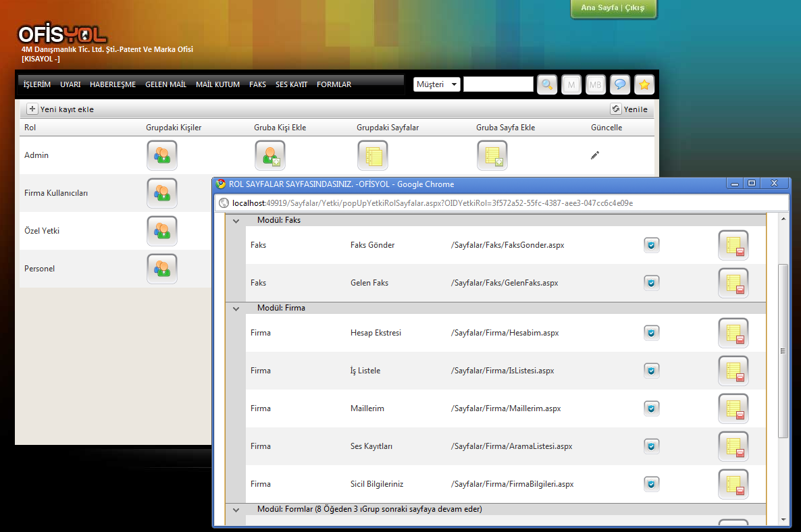Screen dimensions: 801x532
Task: Open Grupdaki Kişiler for Admin role
Action: [x=161, y=155]
